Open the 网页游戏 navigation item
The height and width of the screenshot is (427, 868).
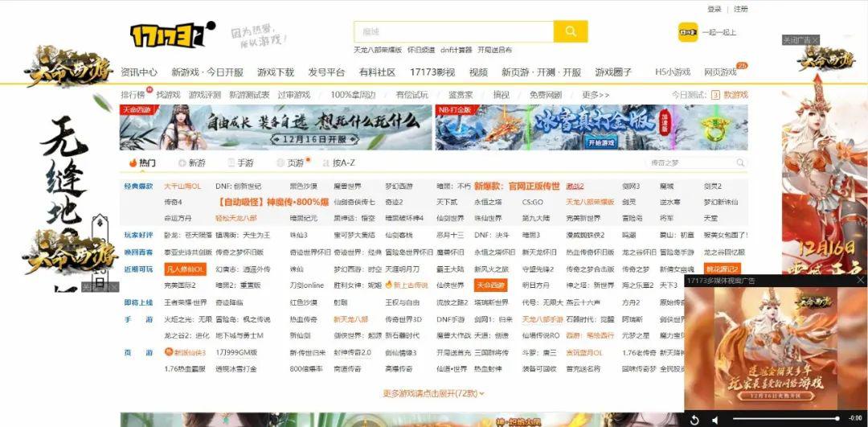coord(720,72)
